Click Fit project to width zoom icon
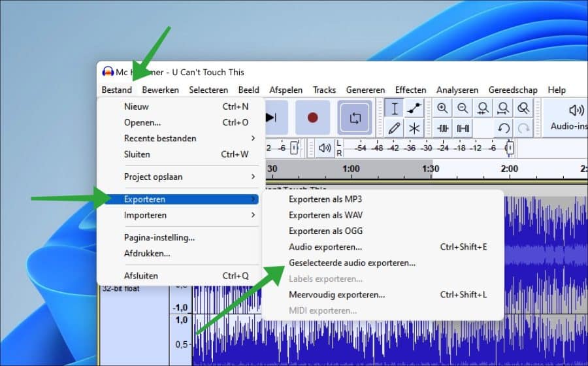This screenshot has width=588, height=366. (x=503, y=108)
